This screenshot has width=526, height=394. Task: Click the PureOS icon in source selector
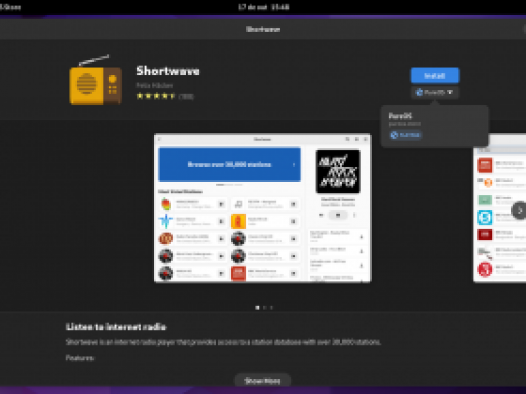pyautogui.click(x=419, y=92)
